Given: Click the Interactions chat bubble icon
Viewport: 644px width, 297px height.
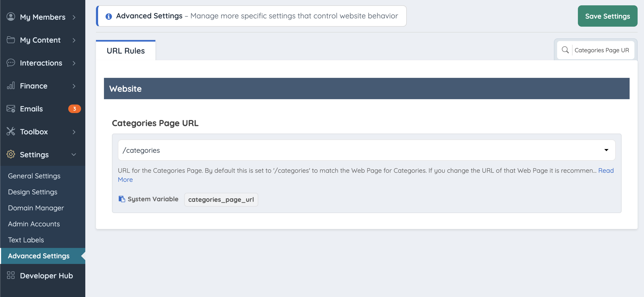Looking at the screenshot, I should pyautogui.click(x=11, y=63).
